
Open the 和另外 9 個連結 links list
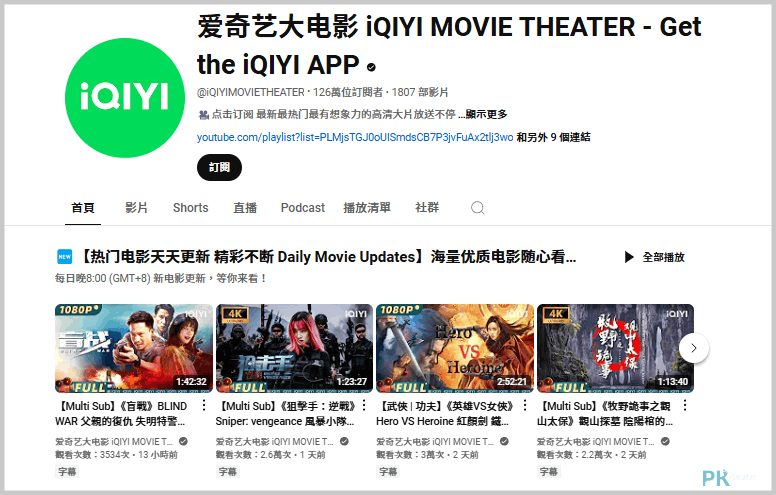[x=553, y=137]
